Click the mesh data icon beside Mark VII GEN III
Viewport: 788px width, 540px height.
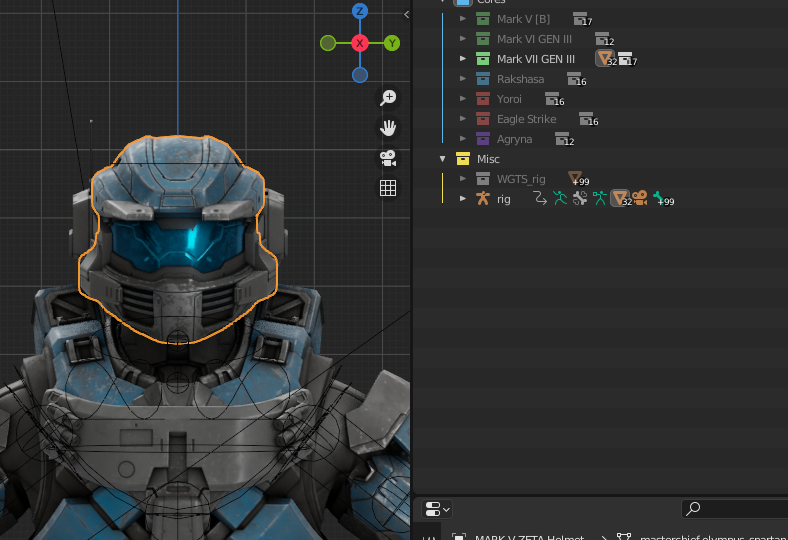(605, 59)
